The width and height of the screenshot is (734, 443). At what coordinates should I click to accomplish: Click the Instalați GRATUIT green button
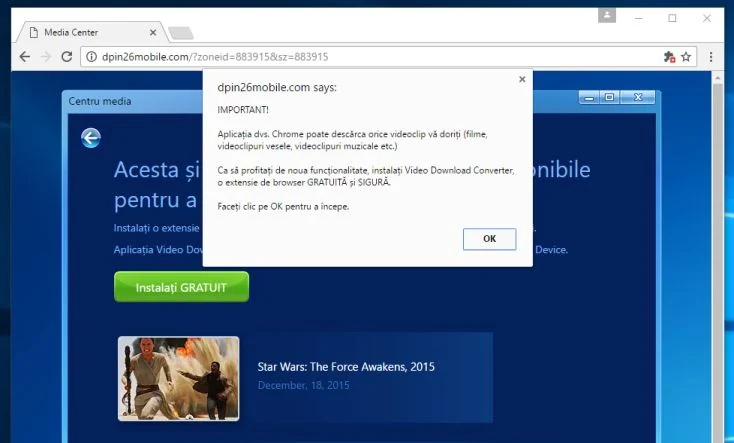coord(181,287)
